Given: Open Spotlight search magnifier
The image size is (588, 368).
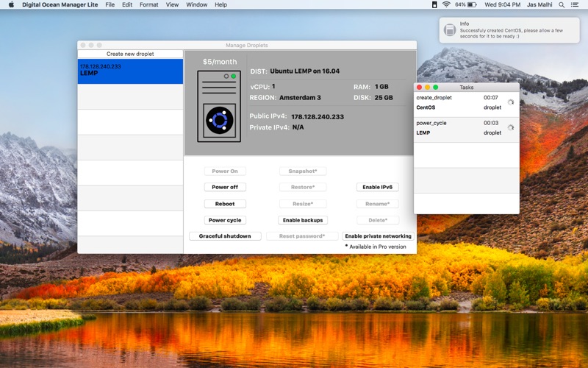Looking at the screenshot, I should coord(562,4).
